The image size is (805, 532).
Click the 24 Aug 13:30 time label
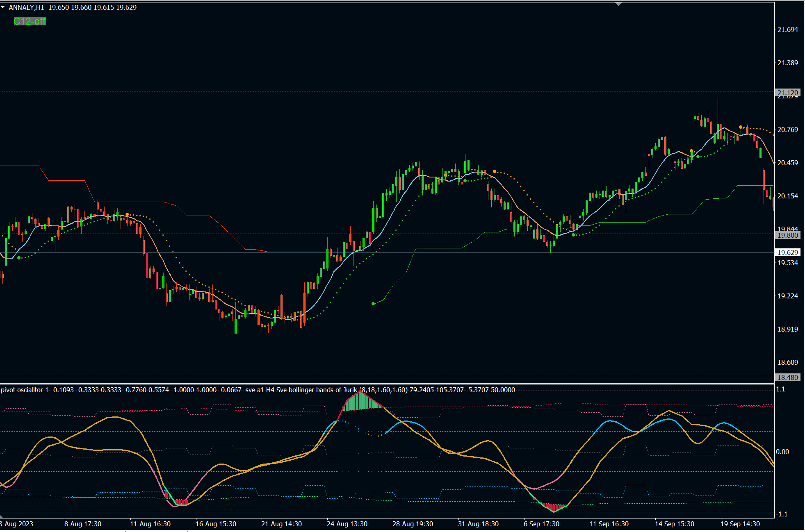tap(347, 524)
